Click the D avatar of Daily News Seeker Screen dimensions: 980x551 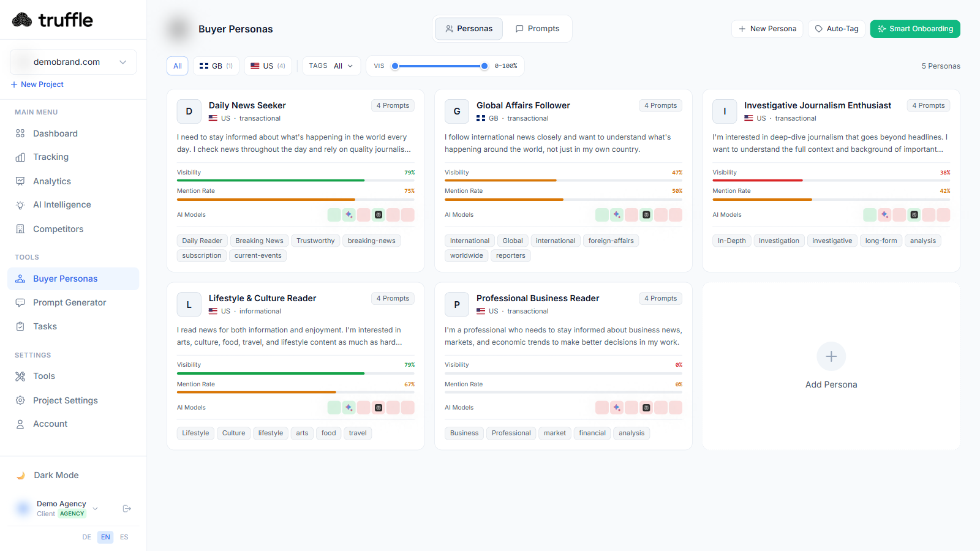[x=189, y=111]
